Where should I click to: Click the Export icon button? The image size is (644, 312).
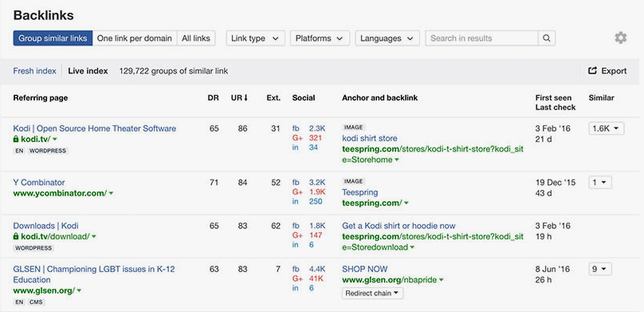point(607,71)
